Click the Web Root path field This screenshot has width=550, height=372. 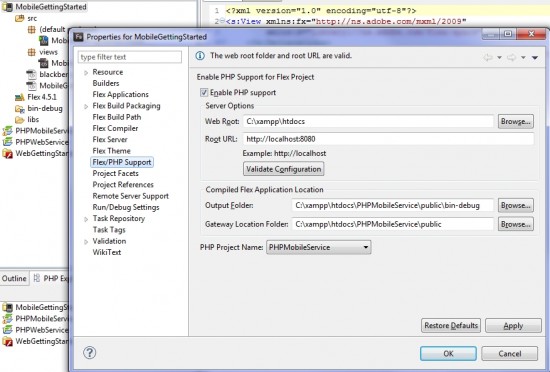pos(368,121)
